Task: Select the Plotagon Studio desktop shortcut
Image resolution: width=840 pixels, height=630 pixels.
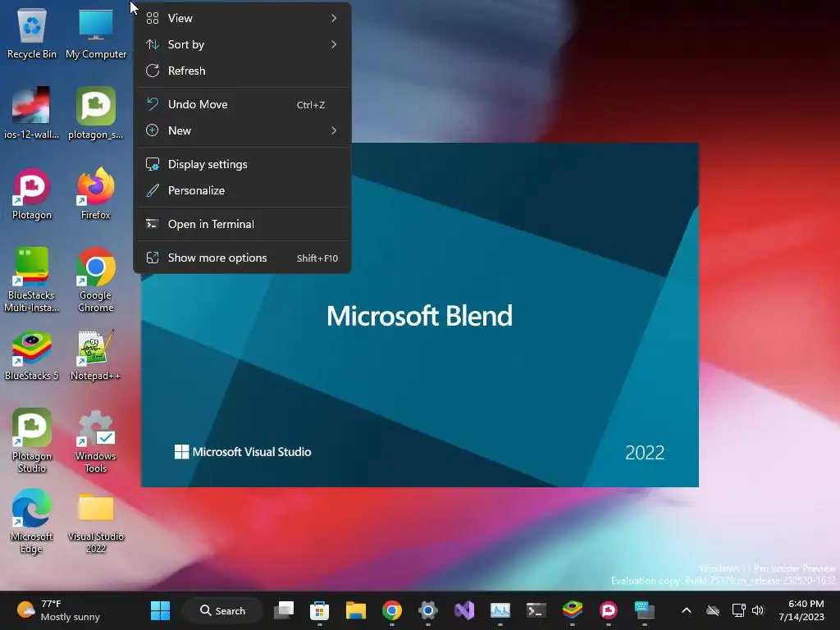Action: coord(32,441)
